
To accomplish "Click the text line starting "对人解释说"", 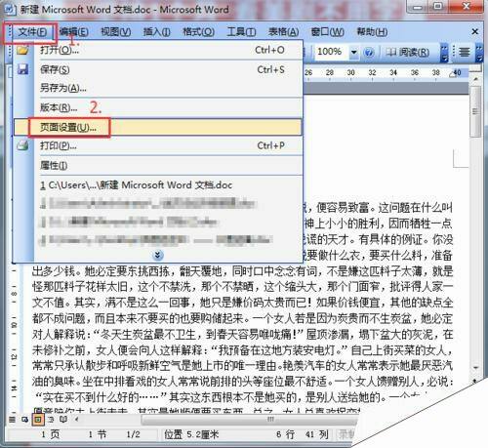I will 242,334.
